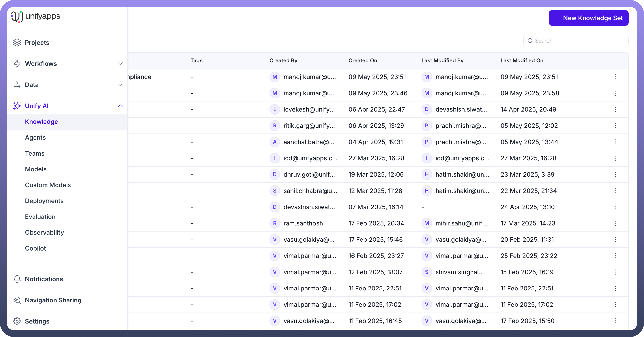644x337 pixels.
Task: Click the Data arrows icon
Action: click(17, 85)
